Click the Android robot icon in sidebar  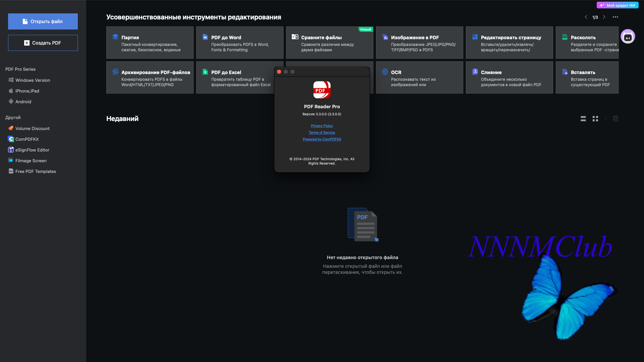(x=11, y=102)
